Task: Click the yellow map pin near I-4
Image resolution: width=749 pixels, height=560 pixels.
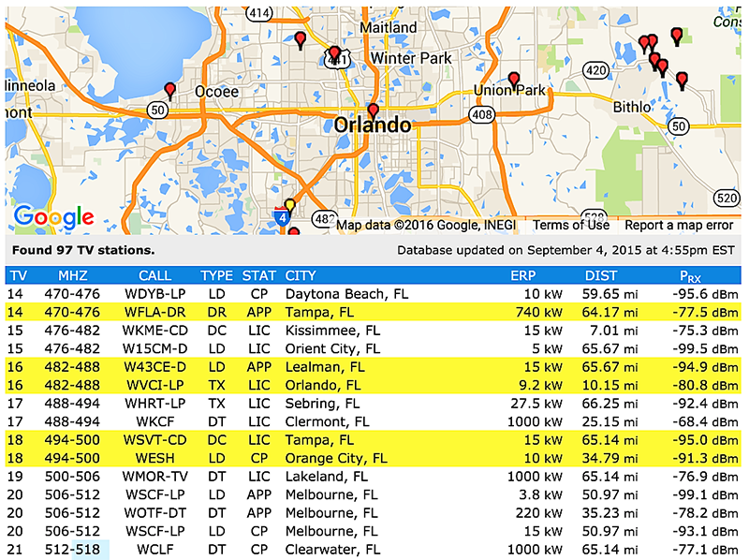Action: coord(289,207)
